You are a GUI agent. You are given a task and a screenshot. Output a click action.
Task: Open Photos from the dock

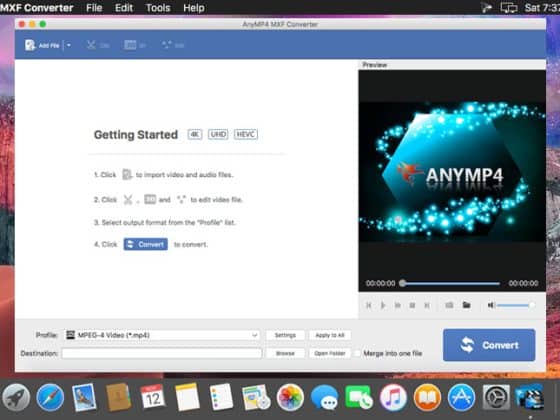pos(290,398)
